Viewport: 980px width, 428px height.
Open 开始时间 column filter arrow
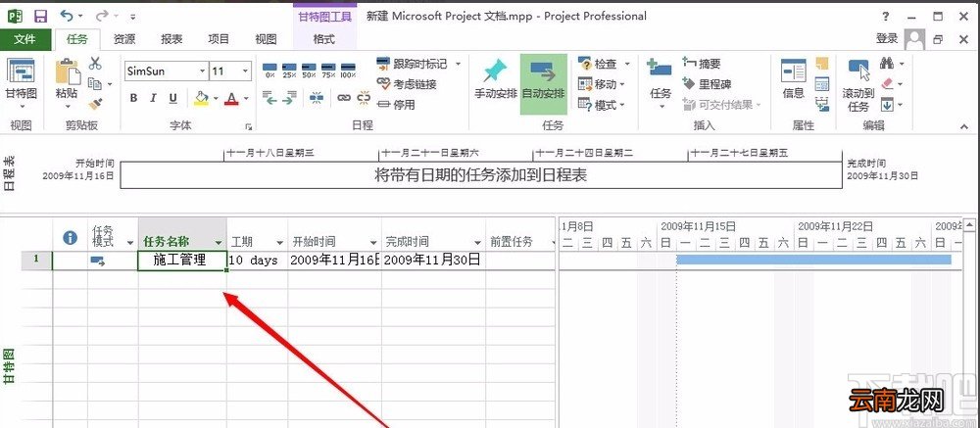click(x=373, y=243)
